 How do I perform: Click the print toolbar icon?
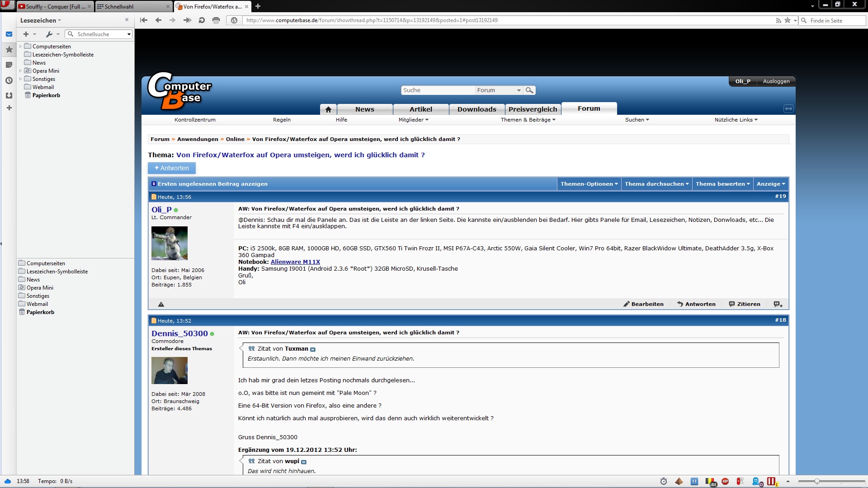coord(216,20)
